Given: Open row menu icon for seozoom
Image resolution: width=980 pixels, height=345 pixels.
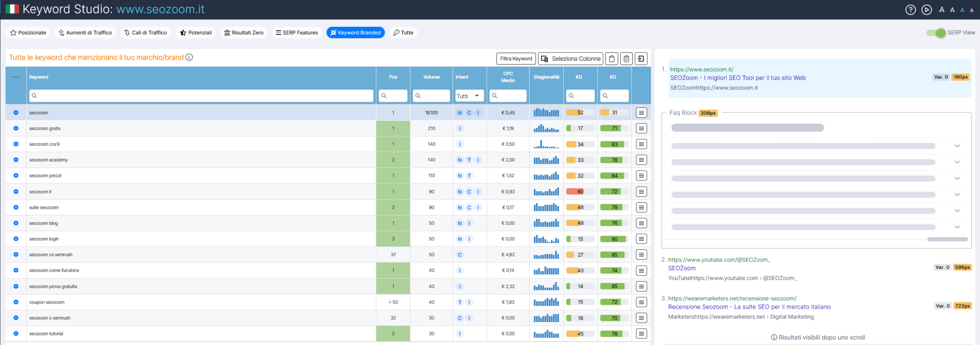Looking at the screenshot, I should 641,113.
